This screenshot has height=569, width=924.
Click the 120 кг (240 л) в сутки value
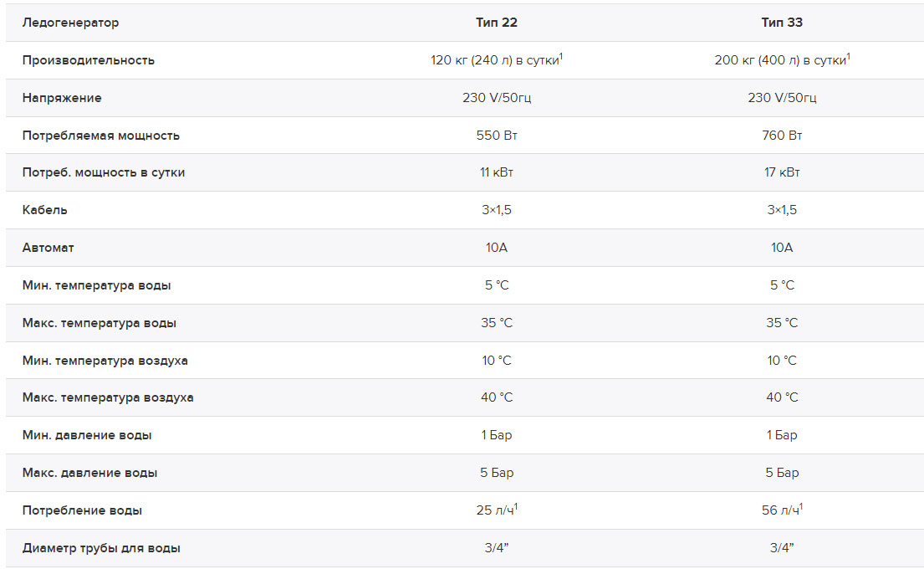(x=496, y=59)
